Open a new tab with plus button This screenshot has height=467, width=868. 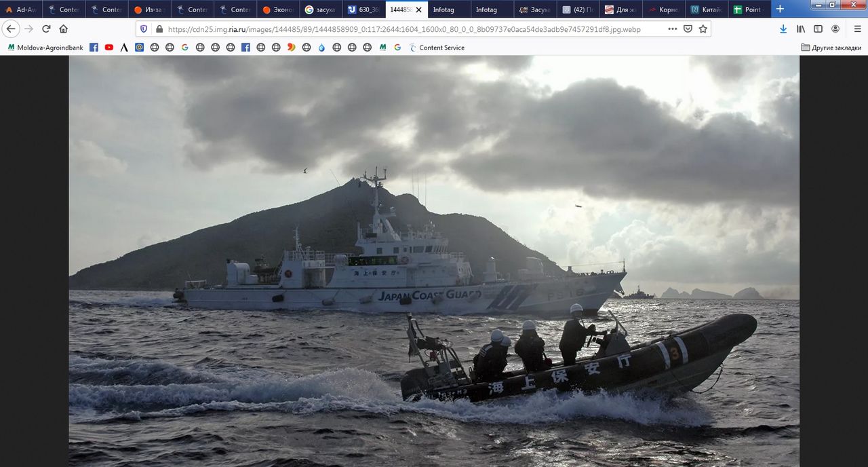coord(780,10)
